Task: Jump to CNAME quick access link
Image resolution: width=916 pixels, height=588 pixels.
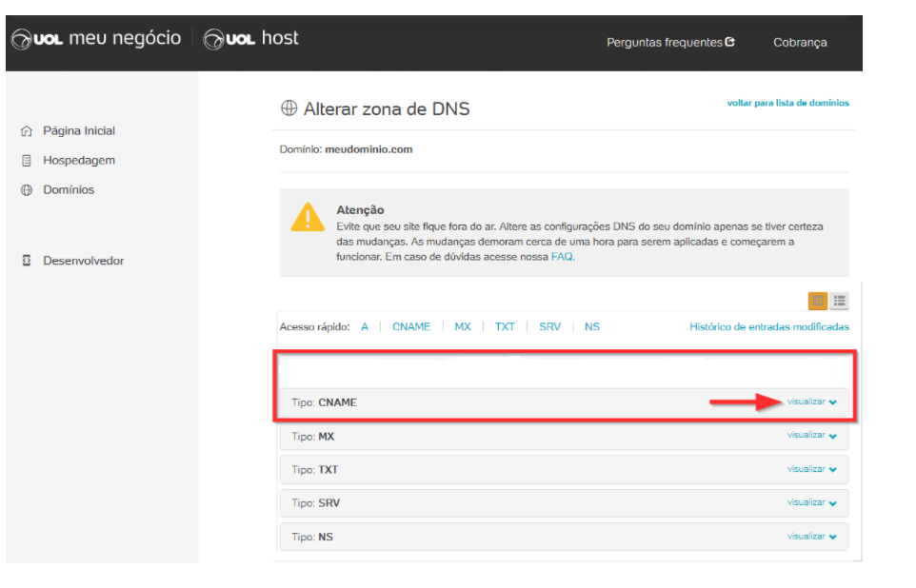Action: point(411,327)
